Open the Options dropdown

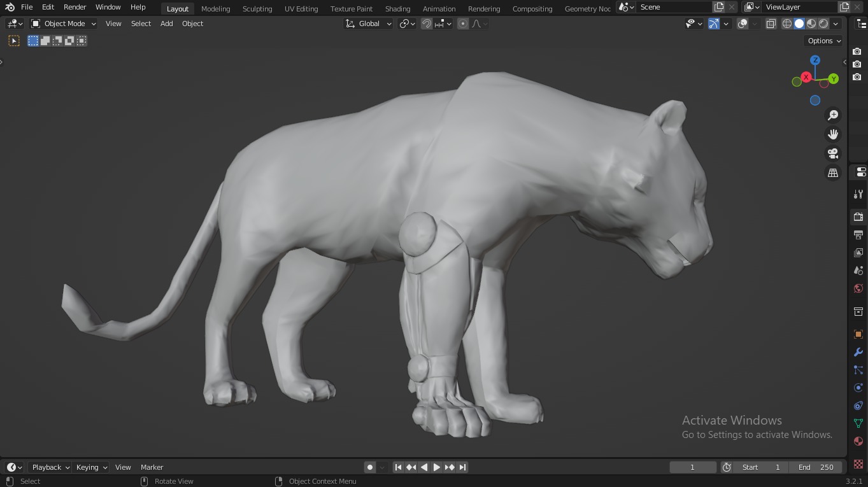[x=824, y=41]
